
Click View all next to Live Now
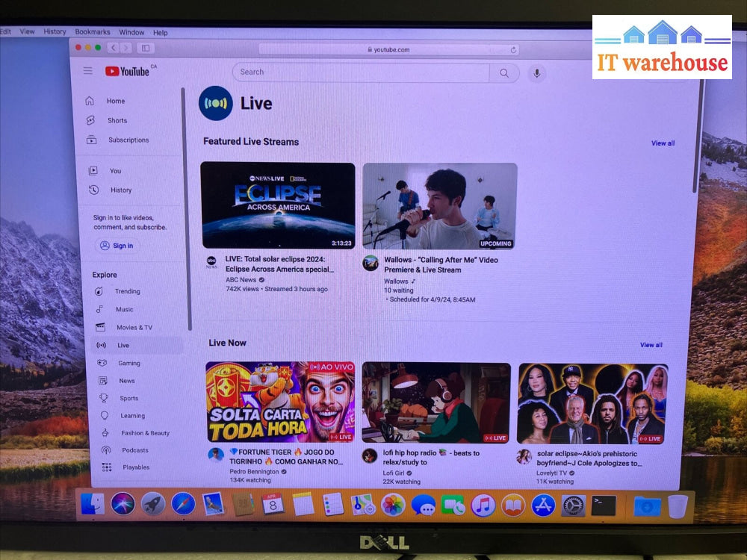pos(651,345)
